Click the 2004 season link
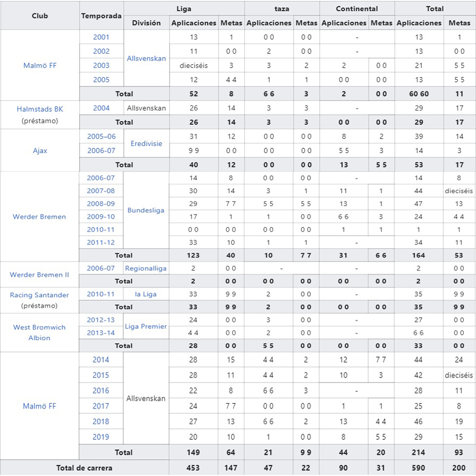 pos(101,108)
